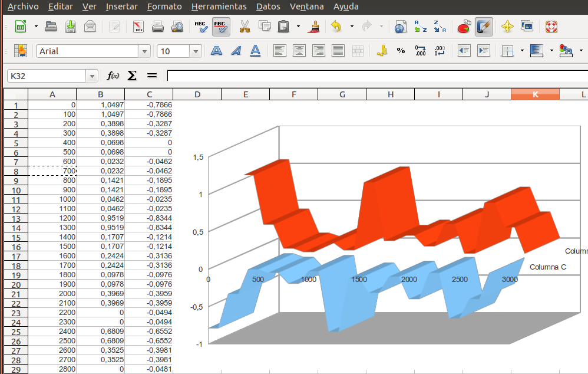The image size is (588, 374).
Task: Apply background color swatch button
Action: coord(537,51)
